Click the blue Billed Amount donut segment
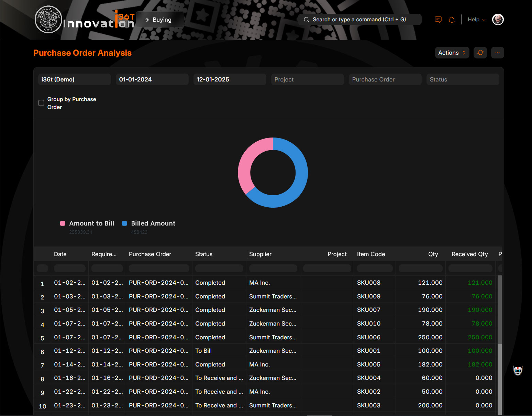 (299, 179)
